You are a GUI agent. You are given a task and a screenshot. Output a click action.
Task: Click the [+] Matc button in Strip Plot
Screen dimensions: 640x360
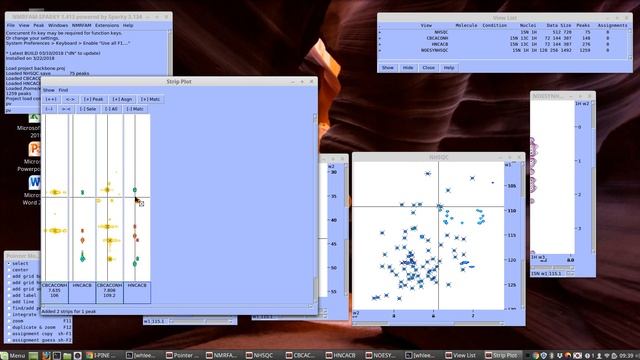tap(150, 99)
